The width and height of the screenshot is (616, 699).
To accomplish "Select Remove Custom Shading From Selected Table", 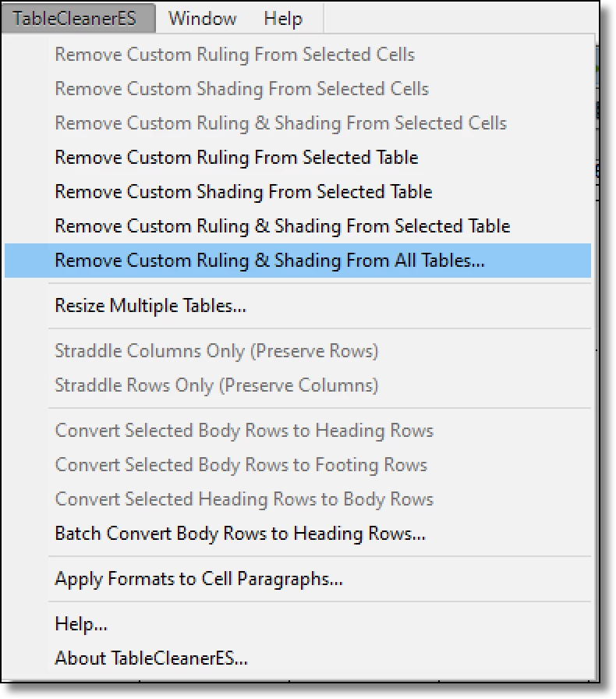I will 298,192.
